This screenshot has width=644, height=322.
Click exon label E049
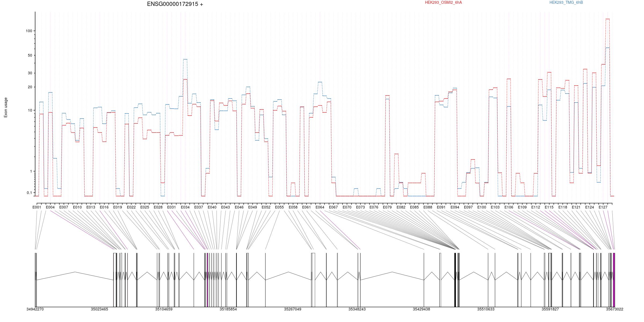[253, 207]
